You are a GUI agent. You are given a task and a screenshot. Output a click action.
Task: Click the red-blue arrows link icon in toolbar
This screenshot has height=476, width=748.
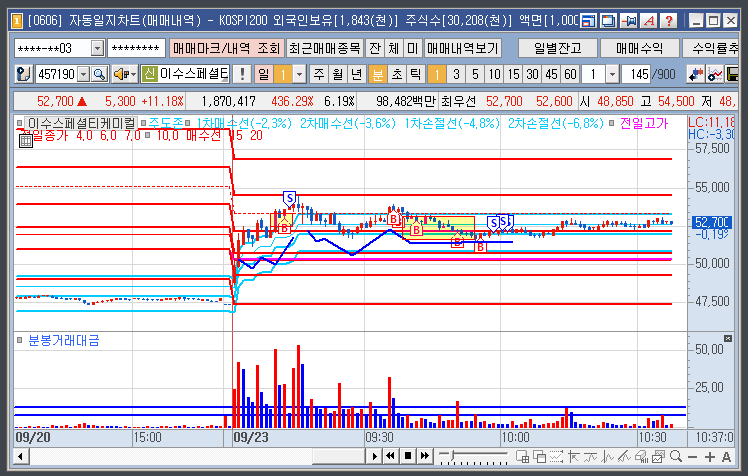[695, 74]
